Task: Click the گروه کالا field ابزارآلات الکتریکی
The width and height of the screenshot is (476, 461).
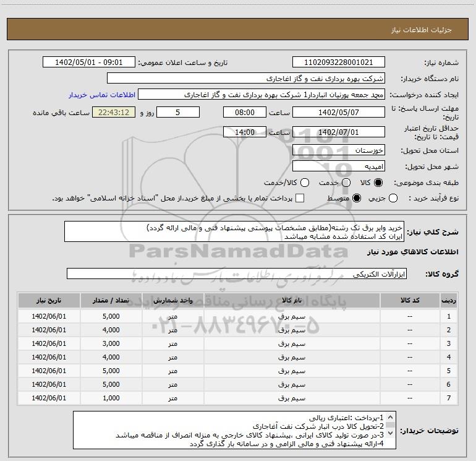Action: coord(237,274)
